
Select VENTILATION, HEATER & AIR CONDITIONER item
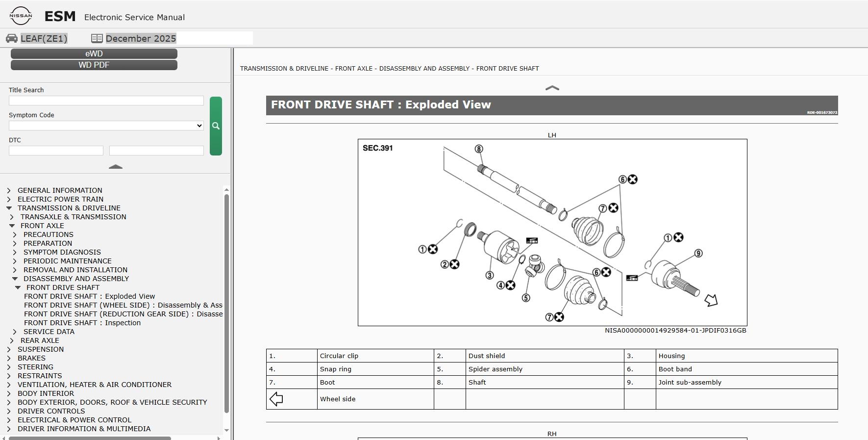[x=95, y=385]
